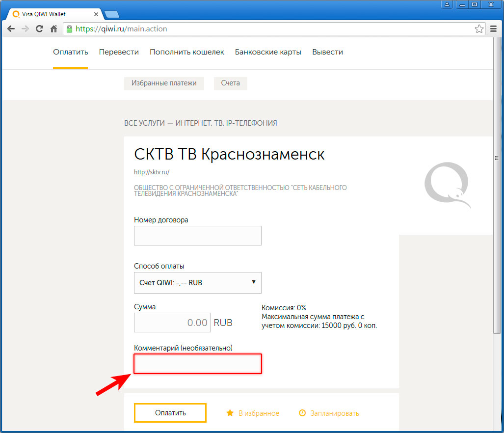Minimize the browser window
The image size is (504, 433).
click(462, 4)
